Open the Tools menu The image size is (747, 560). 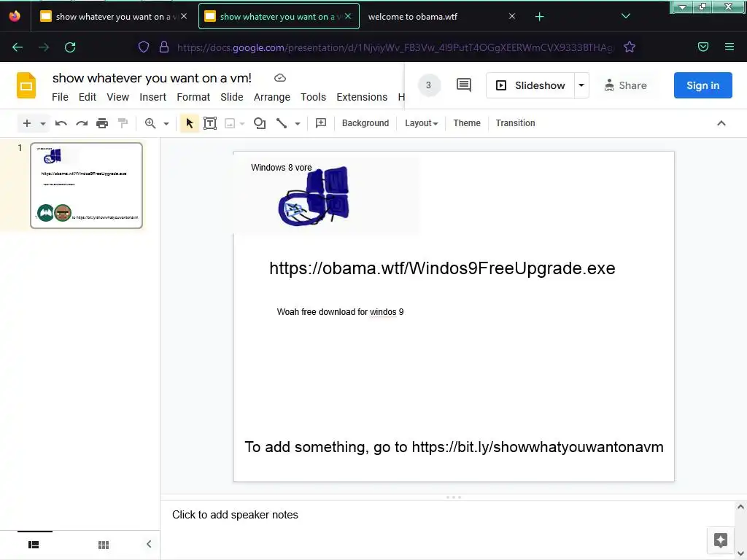click(x=313, y=97)
